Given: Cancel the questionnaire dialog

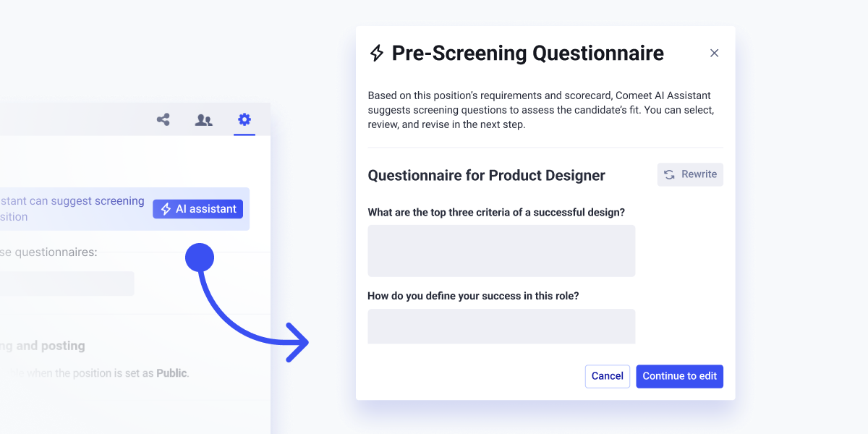Looking at the screenshot, I should coord(607,376).
